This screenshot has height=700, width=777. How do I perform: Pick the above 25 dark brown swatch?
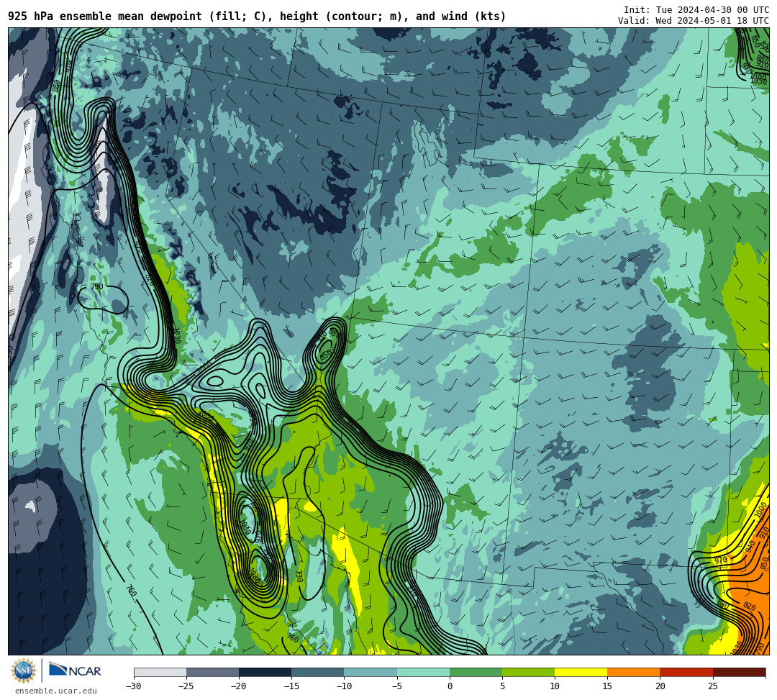pyautogui.click(x=740, y=672)
